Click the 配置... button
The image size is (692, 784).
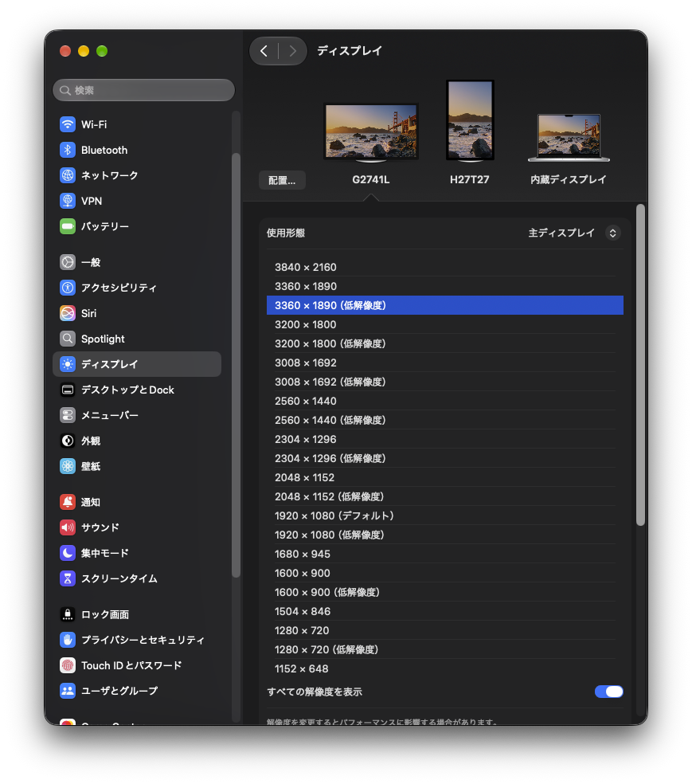(x=282, y=181)
